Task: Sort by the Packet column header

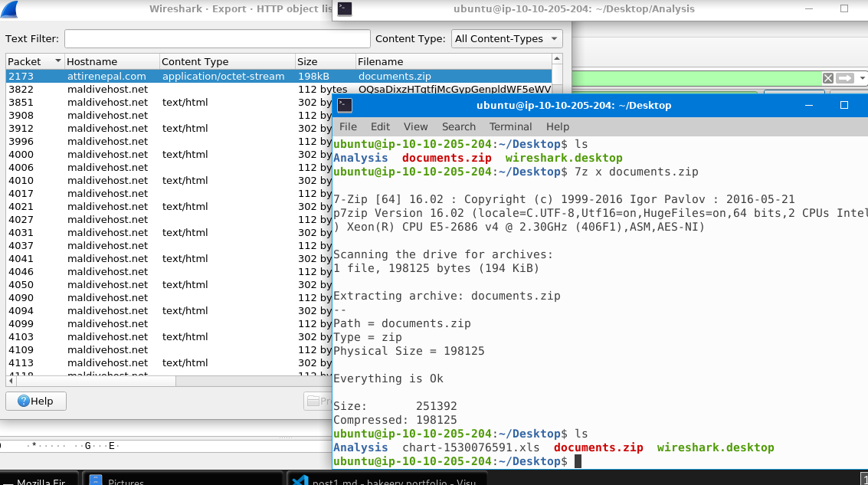Action: point(34,61)
